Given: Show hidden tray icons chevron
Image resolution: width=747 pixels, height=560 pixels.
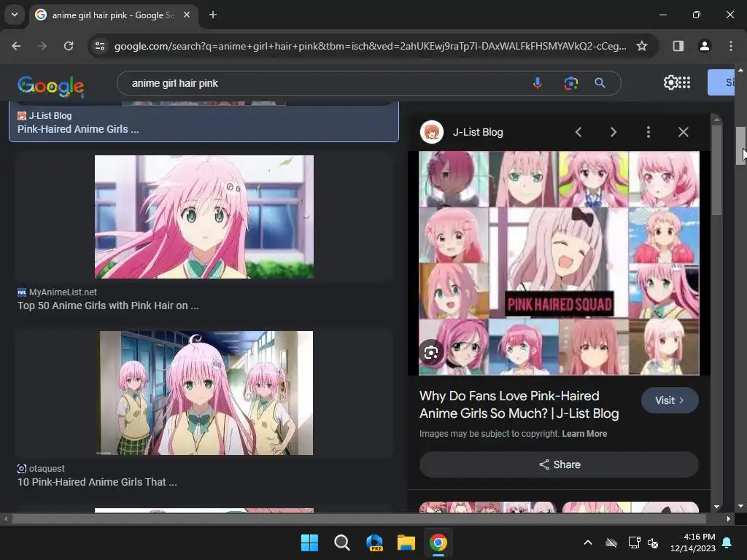Looking at the screenshot, I should (x=588, y=542).
